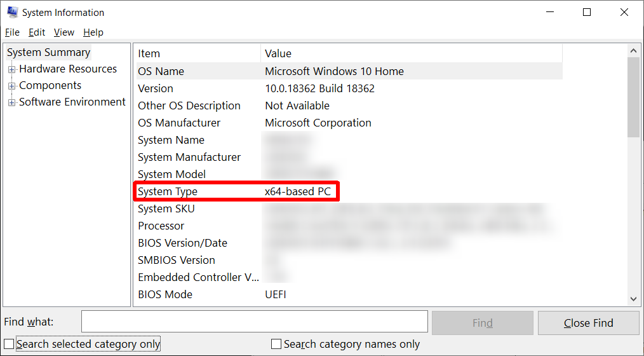This screenshot has width=644, height=356.
Task: Click the vertical scrollbar thumb
Action: 634,97
